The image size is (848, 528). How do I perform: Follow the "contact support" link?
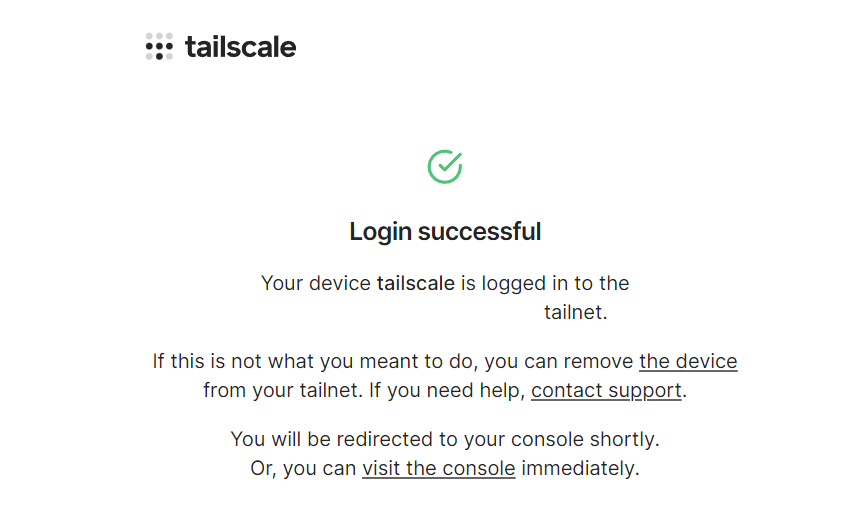click(606, 390)
